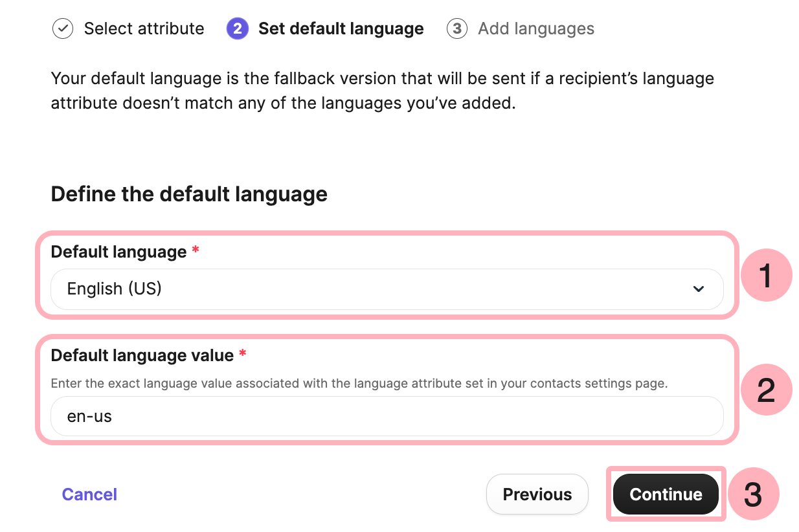799x532 pixels.
Task: Click the pink annotation badge numbered 3
Action: [754, 494]
